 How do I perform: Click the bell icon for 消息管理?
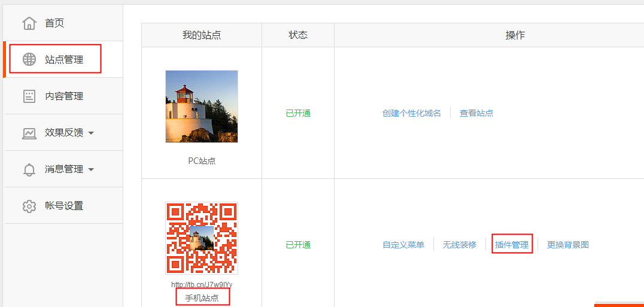[29, 169]
